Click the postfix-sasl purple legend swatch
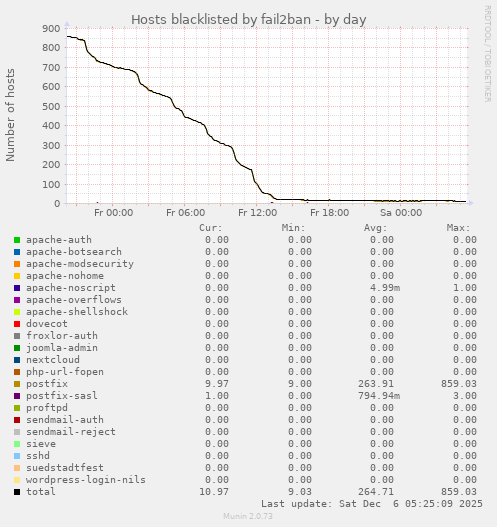This screenshot has height=527, width=497. point(17,396)
